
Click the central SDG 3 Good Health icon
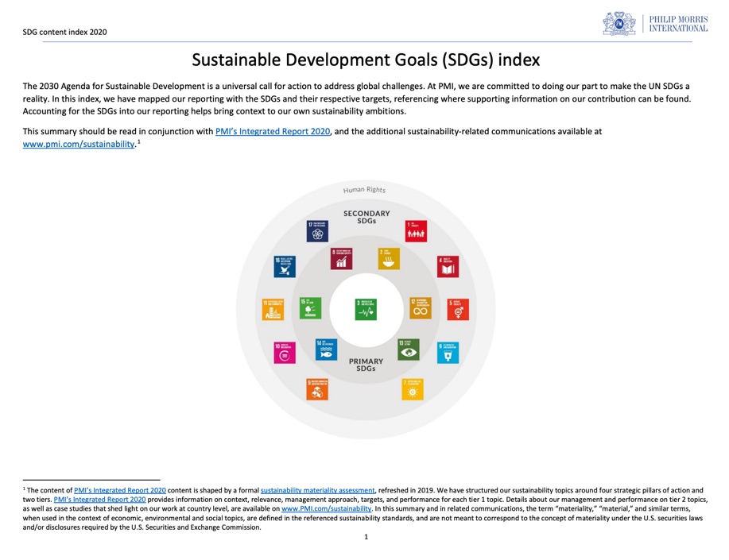[366, 310]
